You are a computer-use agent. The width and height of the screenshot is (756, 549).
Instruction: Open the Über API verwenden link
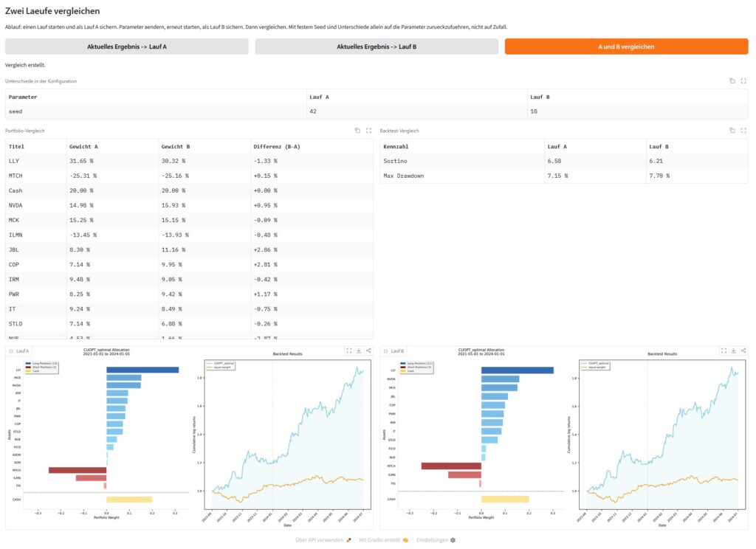[323, 540]
